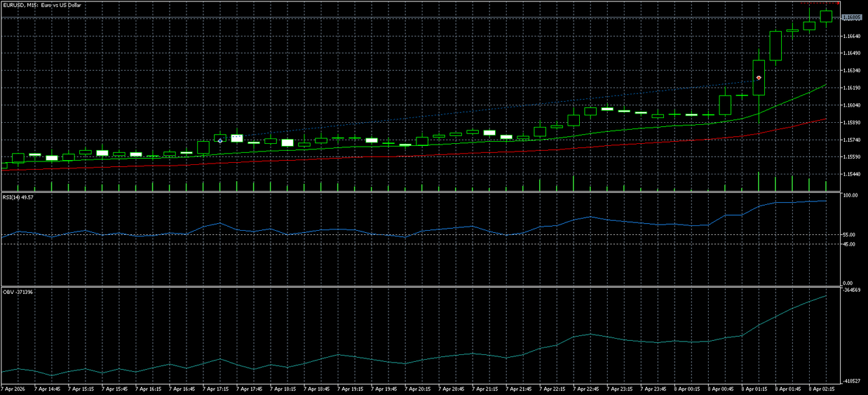Click time axis label 7 Apr 20:15

[419, 390]
